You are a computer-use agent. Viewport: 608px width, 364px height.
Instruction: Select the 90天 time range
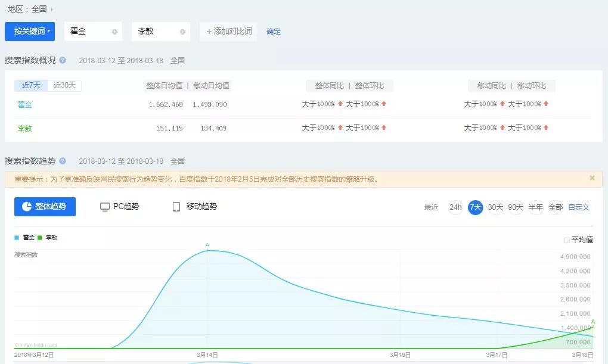tap(516, 207)
